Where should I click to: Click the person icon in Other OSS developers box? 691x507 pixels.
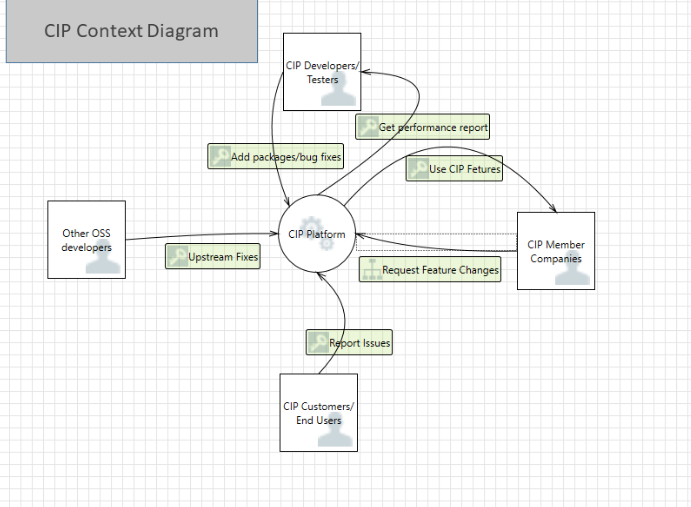[x=103, y=257]
